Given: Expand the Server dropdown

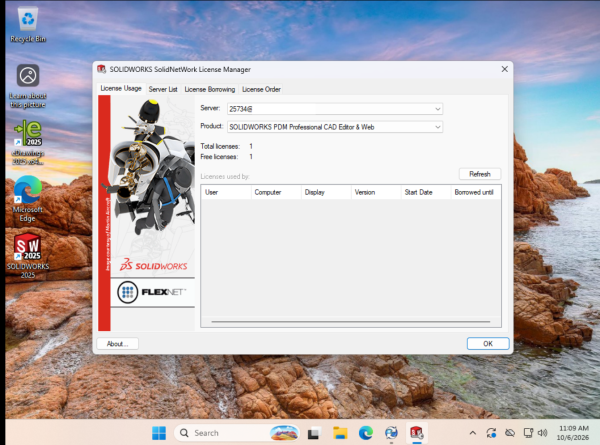Looking at the screenshot, I should point(437,109).
